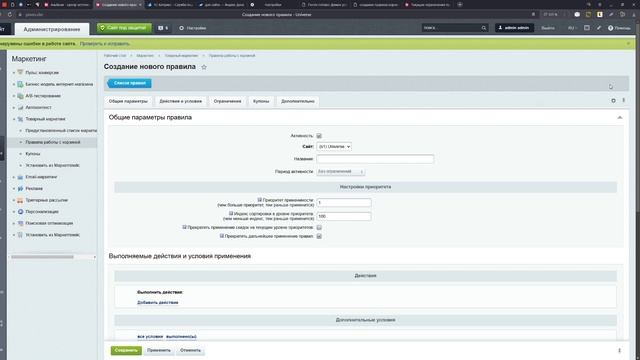Select Правила работы с корзиной in sidebar
640x360 pixels.
tap(52, 142)
